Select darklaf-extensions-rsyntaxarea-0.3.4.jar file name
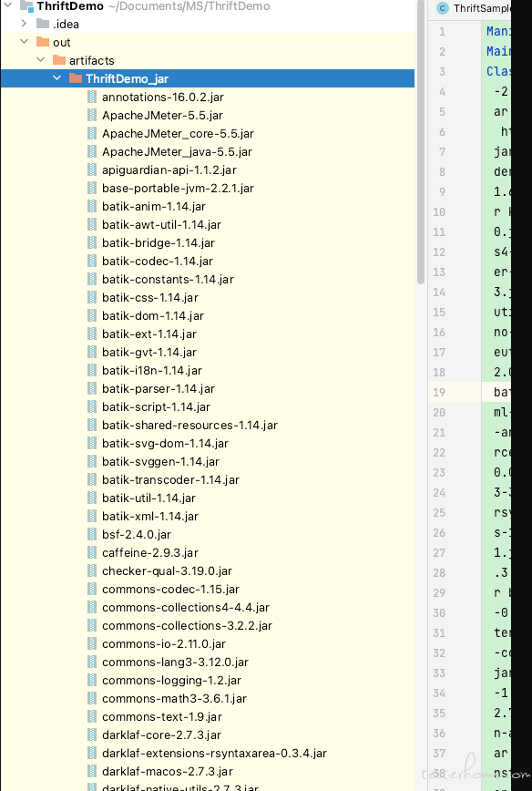This screenshot has height=791, width=532. click(214, 753)
